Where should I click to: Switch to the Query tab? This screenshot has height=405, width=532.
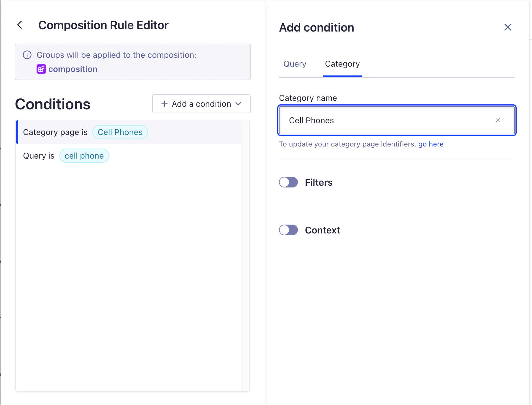[295, 64]
